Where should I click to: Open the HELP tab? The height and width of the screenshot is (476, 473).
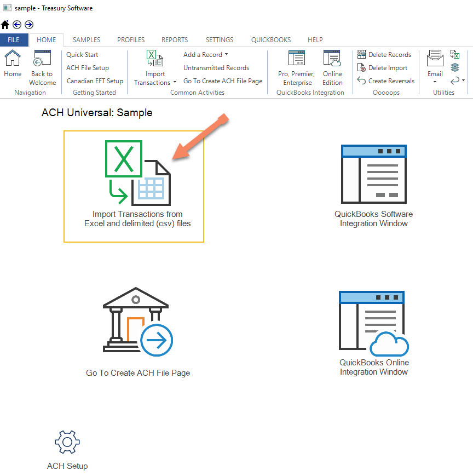315,40
